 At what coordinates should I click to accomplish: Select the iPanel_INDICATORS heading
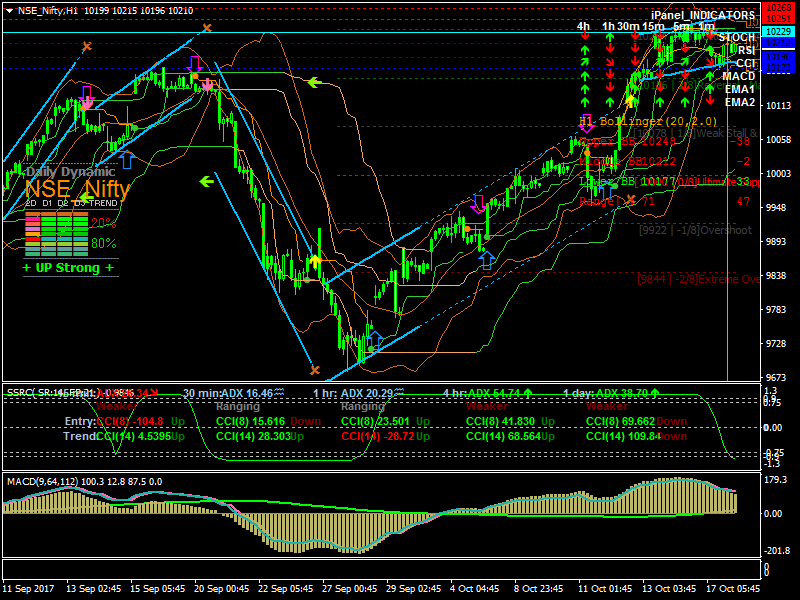pyautogui.click(x=703, y=15)
